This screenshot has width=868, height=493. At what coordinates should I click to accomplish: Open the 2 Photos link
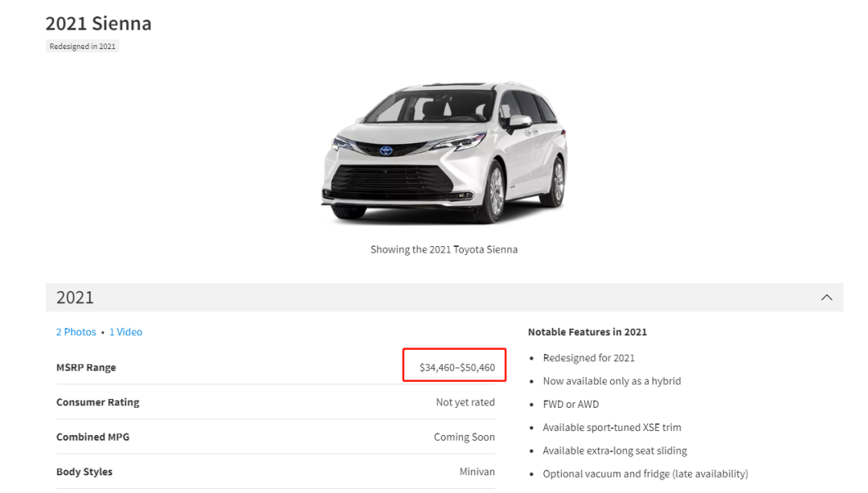point(76,332)
